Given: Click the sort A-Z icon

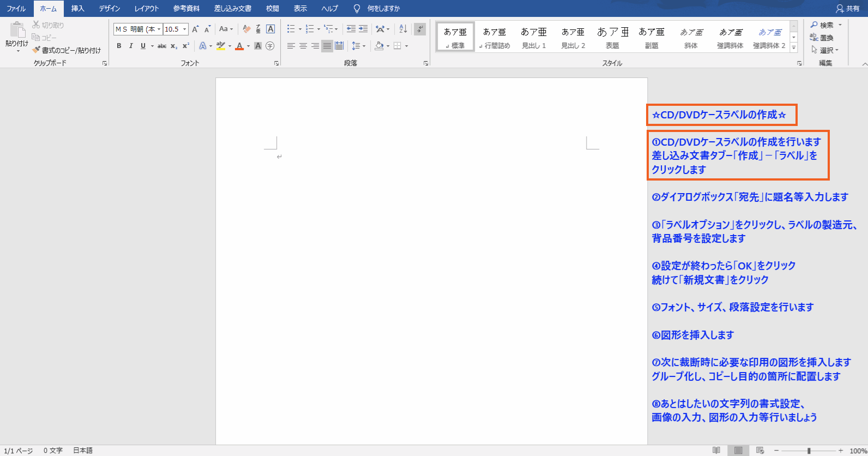Looking at the screenshot, I should pyautogui.click(x=403, y=29).
